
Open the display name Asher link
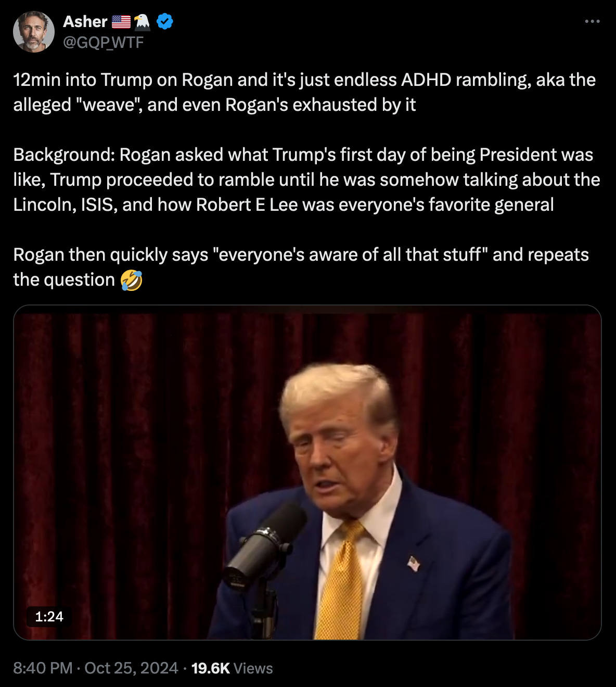pyautogui.click(x=85, y=21)
